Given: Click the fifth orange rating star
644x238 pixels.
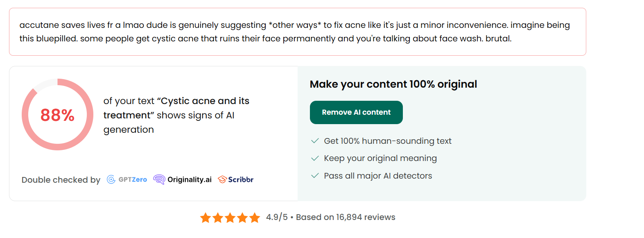Looking at the screenshot, I should [x=255, y=218].
